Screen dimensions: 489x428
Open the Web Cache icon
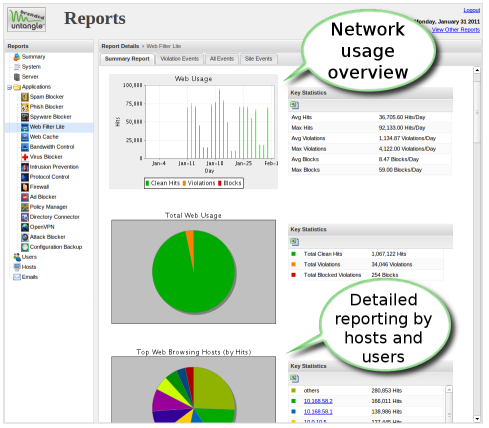coord(25,137)
